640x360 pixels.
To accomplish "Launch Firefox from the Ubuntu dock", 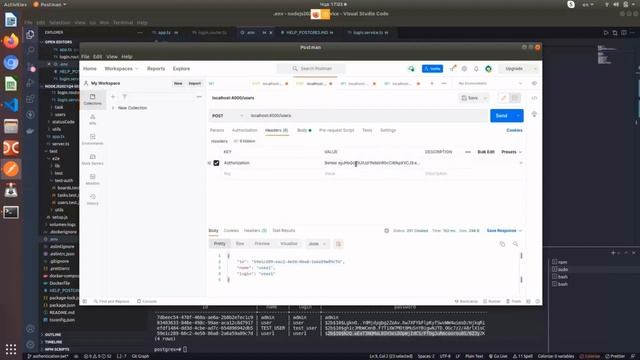I will tap(11, 41).
